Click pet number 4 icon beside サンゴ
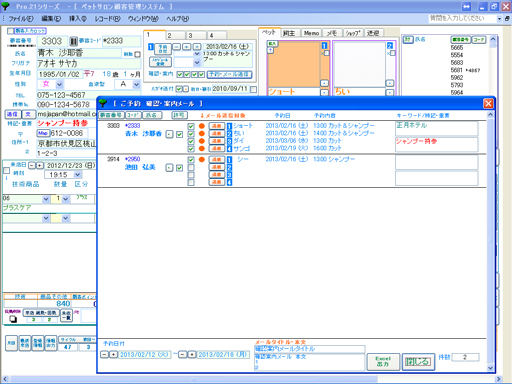This screenshot has height=384, width=512. coord(229,149)
